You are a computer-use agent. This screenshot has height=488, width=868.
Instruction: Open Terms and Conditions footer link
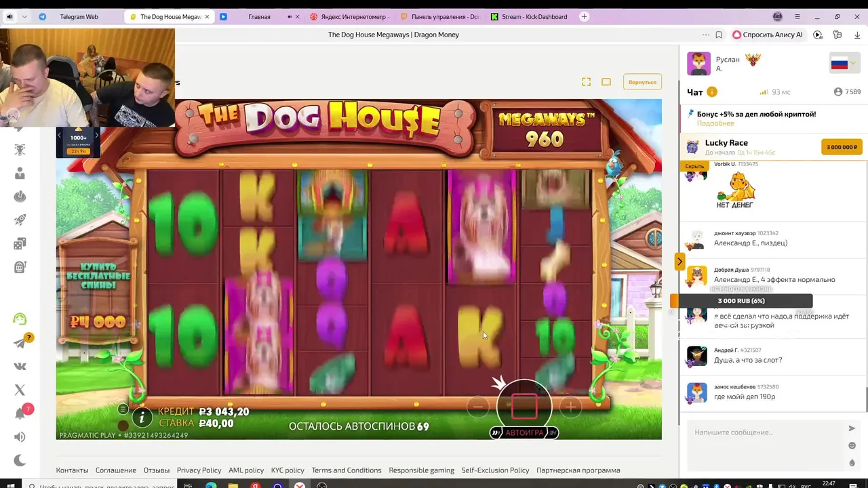(347, 470)
